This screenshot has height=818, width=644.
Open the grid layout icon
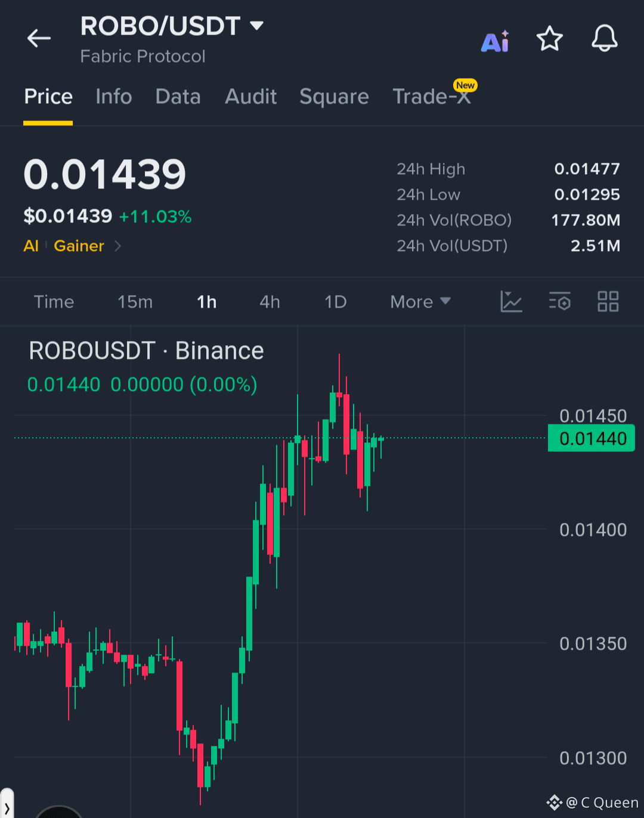coord(608,302)
